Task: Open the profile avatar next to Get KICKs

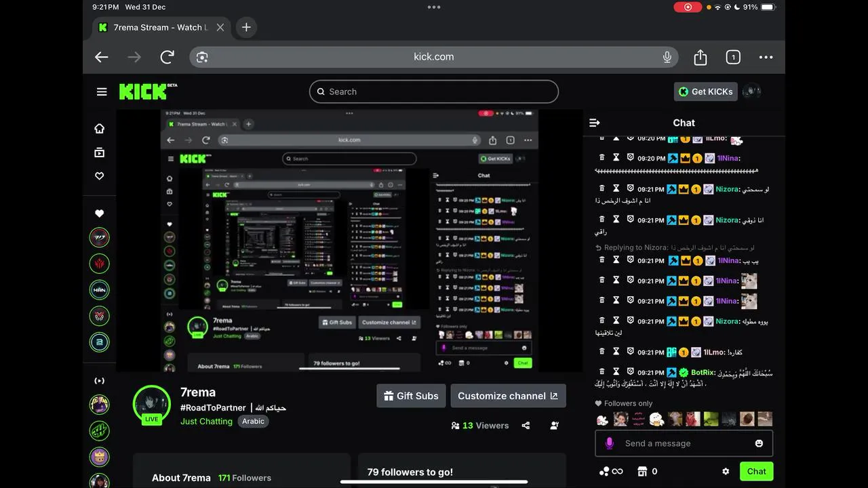Action: point(751,91)
